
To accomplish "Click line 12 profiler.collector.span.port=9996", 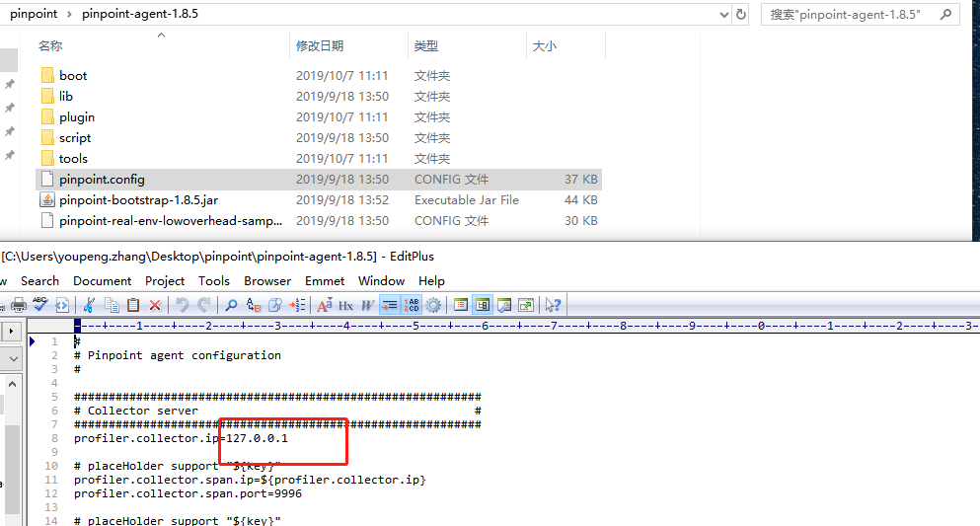I will click(188, 493).
